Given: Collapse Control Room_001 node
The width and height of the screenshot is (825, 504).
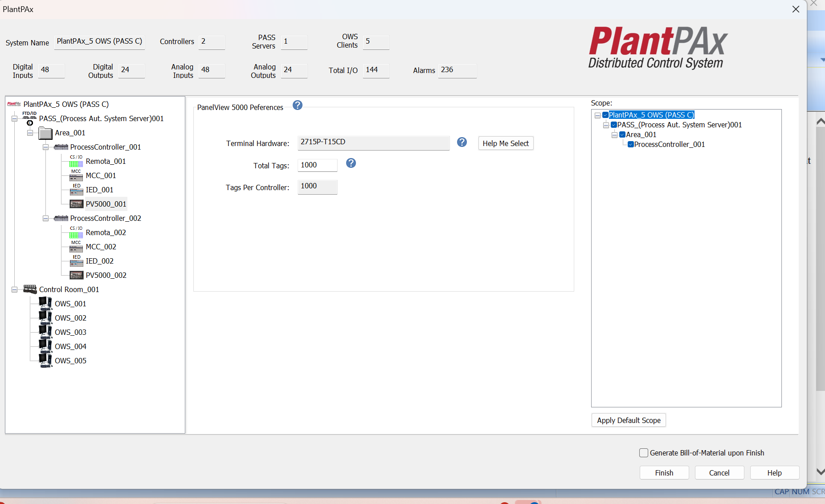Looking at the screenshot, I should pyautogui.click(x=14, y=289).
